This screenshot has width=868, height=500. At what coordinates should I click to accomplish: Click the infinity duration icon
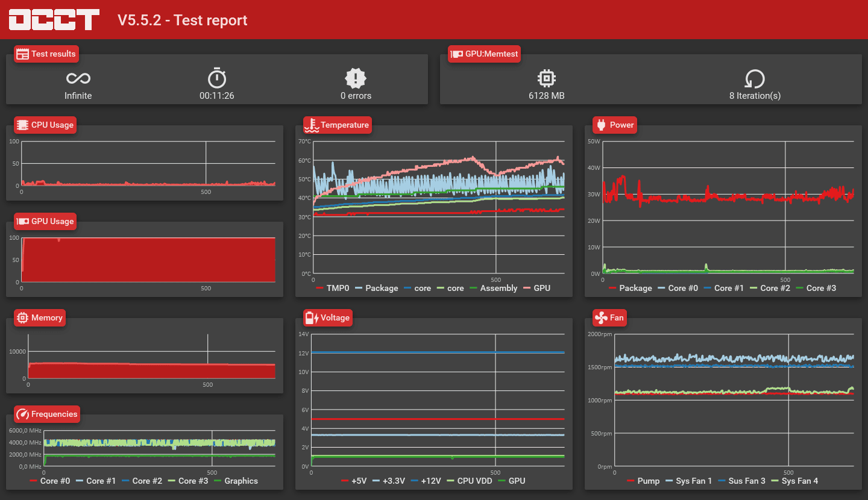coord(78,78)
